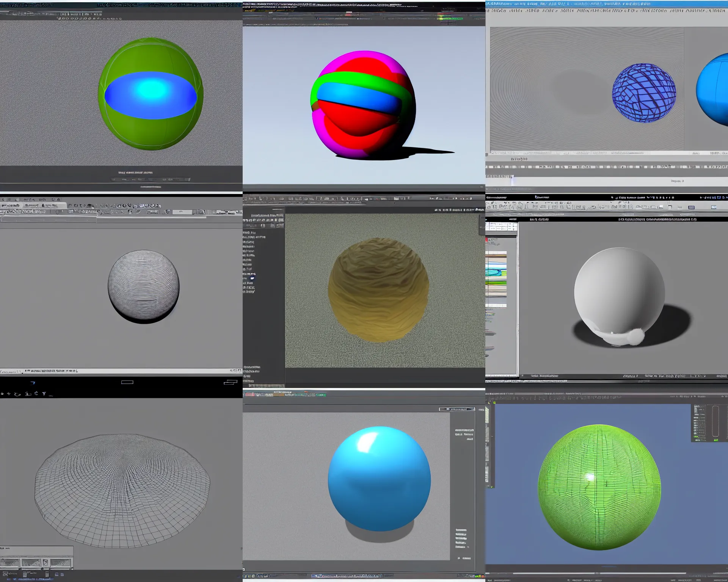The width and height of the screenshot is (728, 582).
Task: Click the light blue window icon in white-sphere toolbar
Action: click(714, 207)
